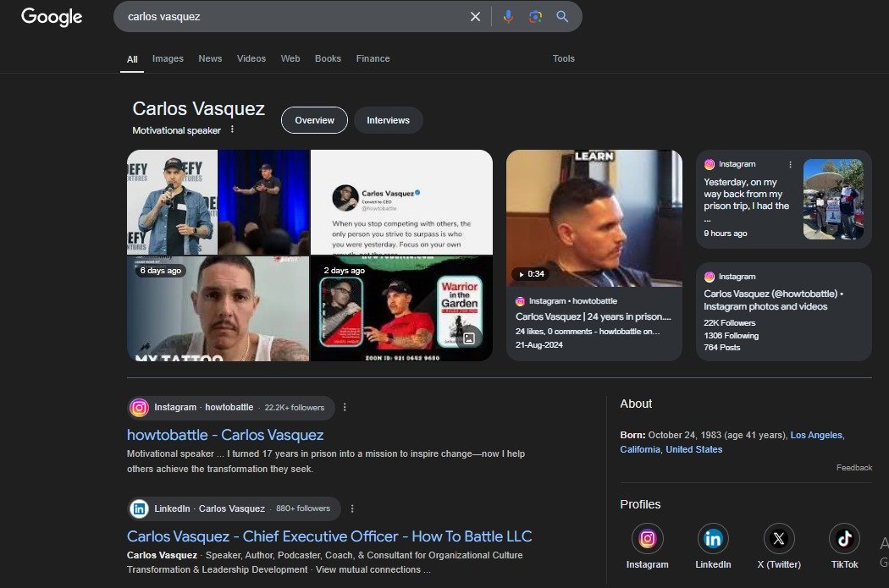Play the 0:34 Instagram video thumbnail
This screenshot has width=889, height=588.
coord(594,218)
